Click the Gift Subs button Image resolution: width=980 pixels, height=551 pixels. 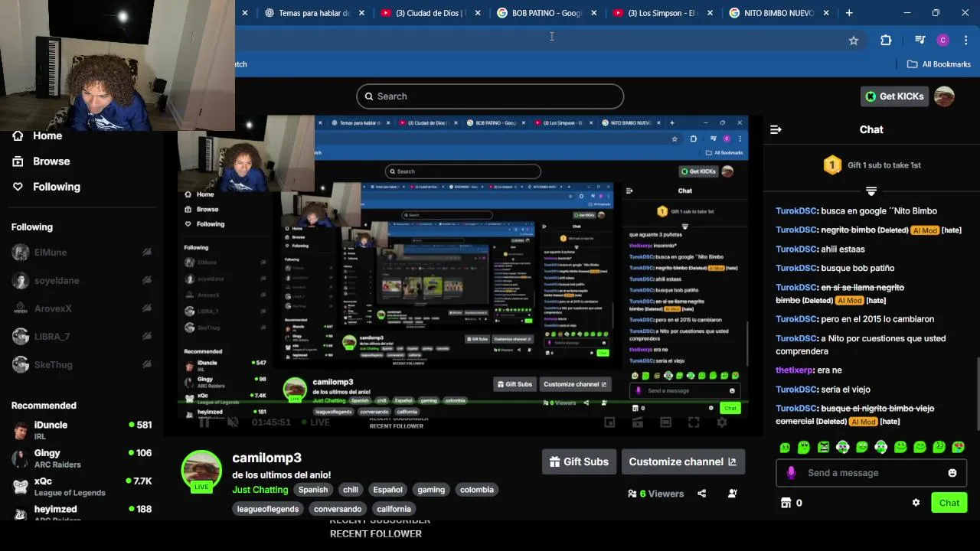tap(579, 461)
